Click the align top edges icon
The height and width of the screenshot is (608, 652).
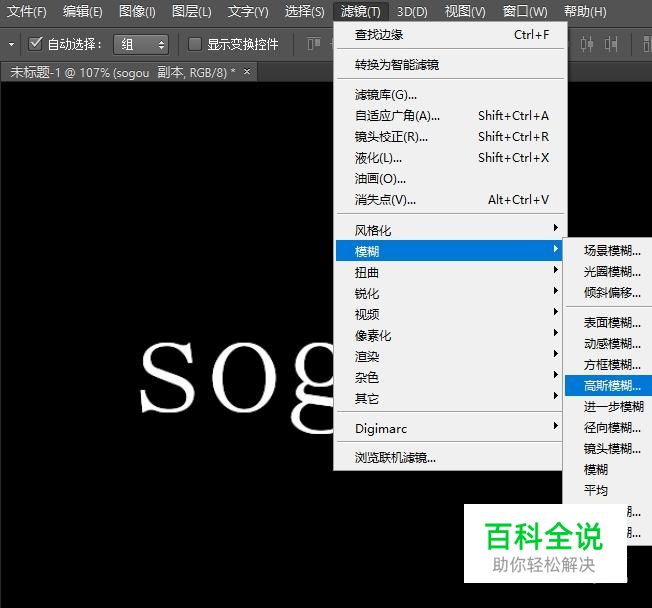tap(314, 44)
